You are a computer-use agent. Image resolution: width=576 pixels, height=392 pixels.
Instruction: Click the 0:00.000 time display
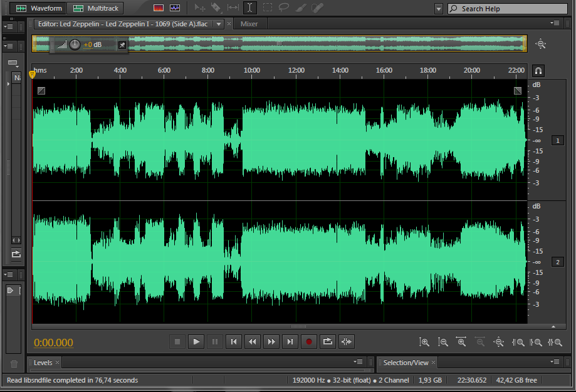point(54,343)
